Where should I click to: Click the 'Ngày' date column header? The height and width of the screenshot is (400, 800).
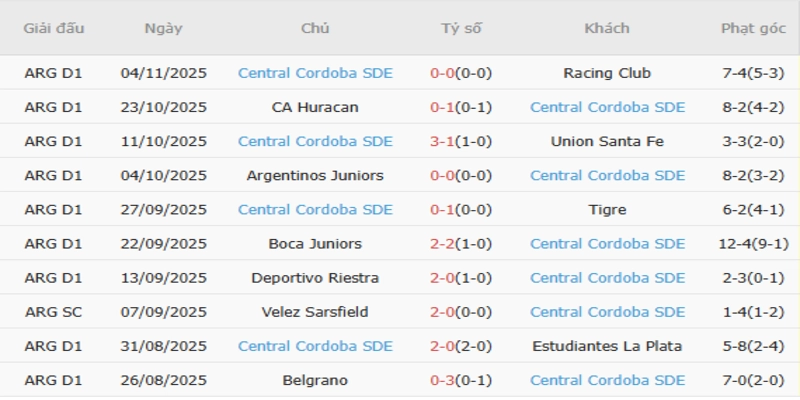coord(163,28)
